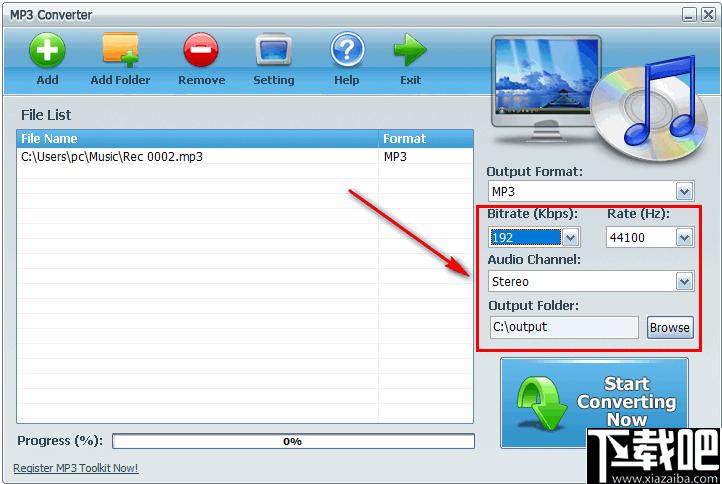Image resolution: width=722 pixels, height=484 pixels.
Task: Expand the Output Format dropdown arrow
Action: (684, 192)
